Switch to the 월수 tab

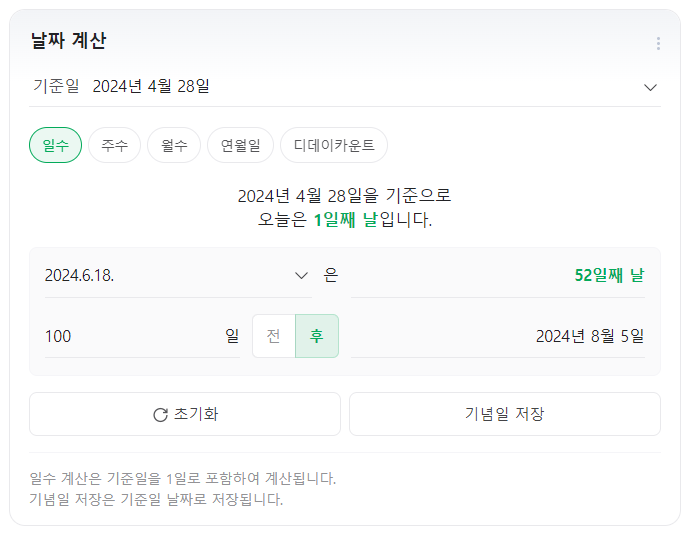174,145
